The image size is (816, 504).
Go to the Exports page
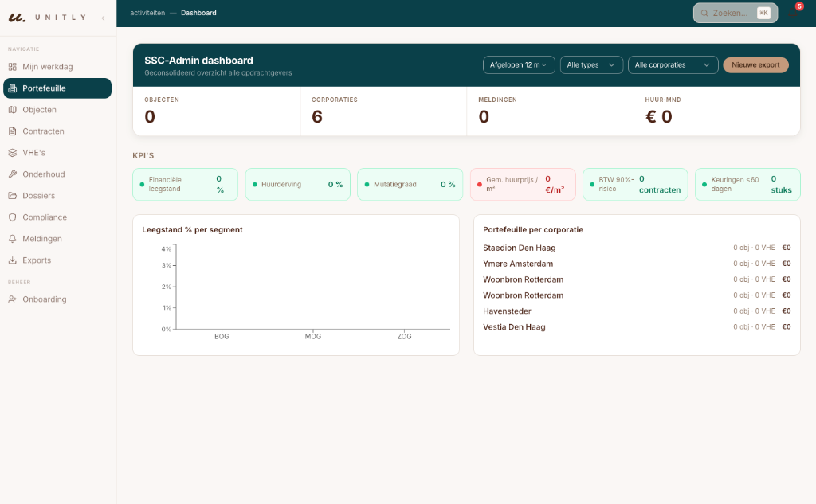[x=57, y=260]
